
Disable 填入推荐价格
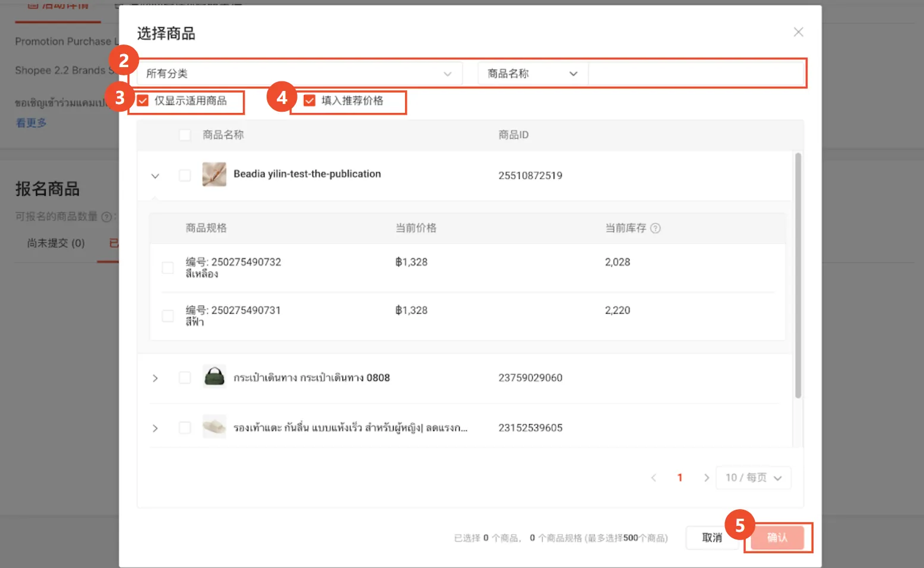[309, 101]
